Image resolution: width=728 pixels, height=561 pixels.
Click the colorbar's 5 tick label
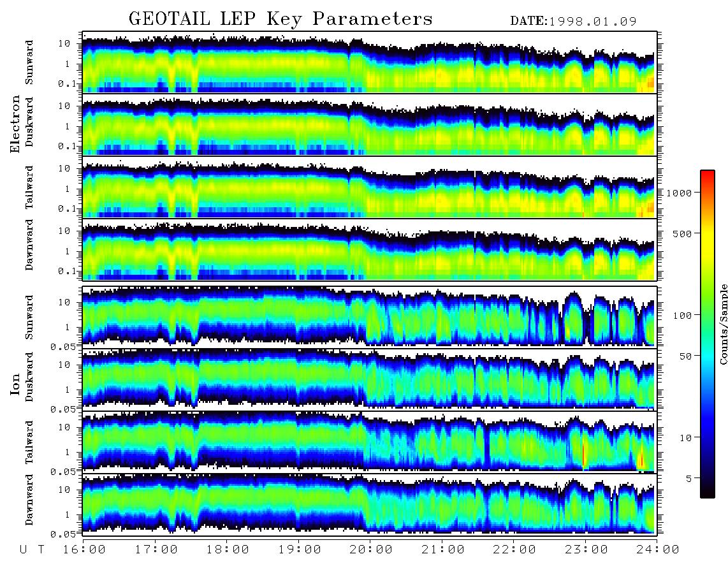tap(688, 479)
